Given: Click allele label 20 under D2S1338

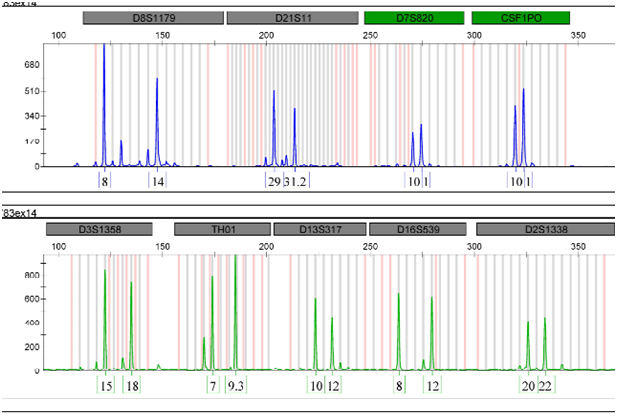Looking at the screenshot, I should tap(528, 385).
